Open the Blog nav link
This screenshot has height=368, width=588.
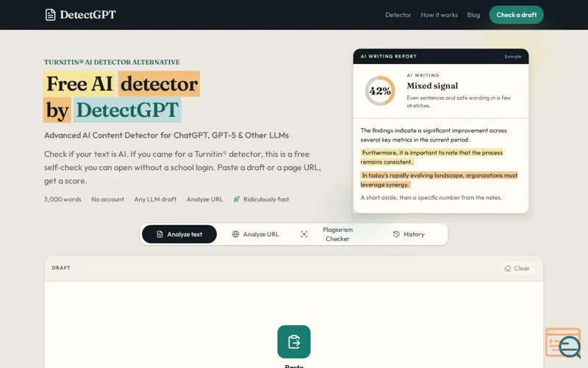(473, 15)
